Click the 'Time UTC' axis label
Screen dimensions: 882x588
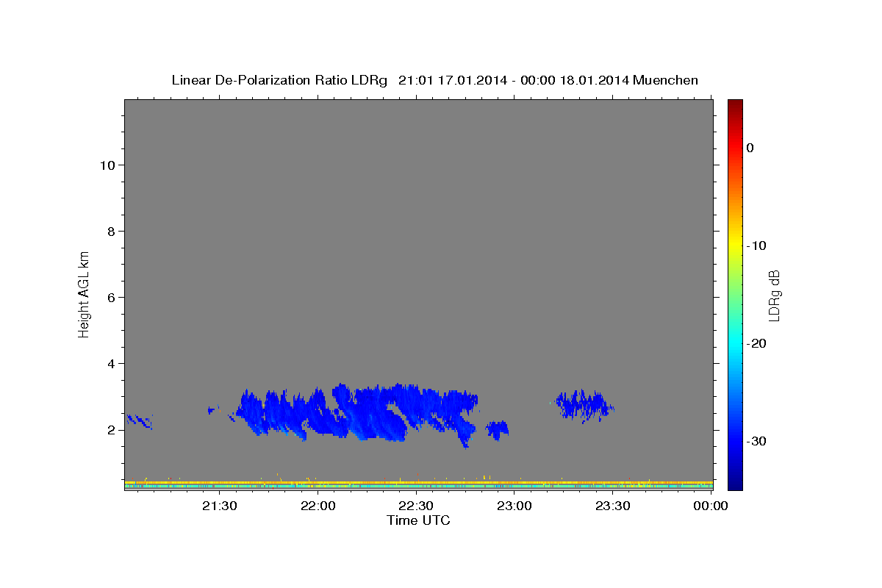click(x=418, y=520)
